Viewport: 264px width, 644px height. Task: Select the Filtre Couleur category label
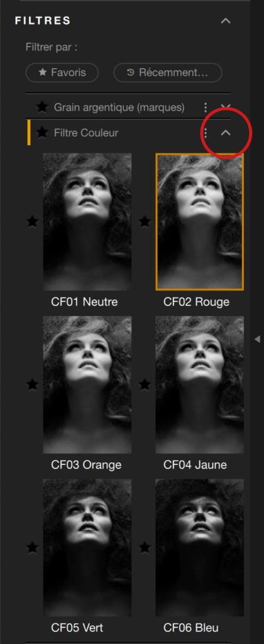pos(86,133)
